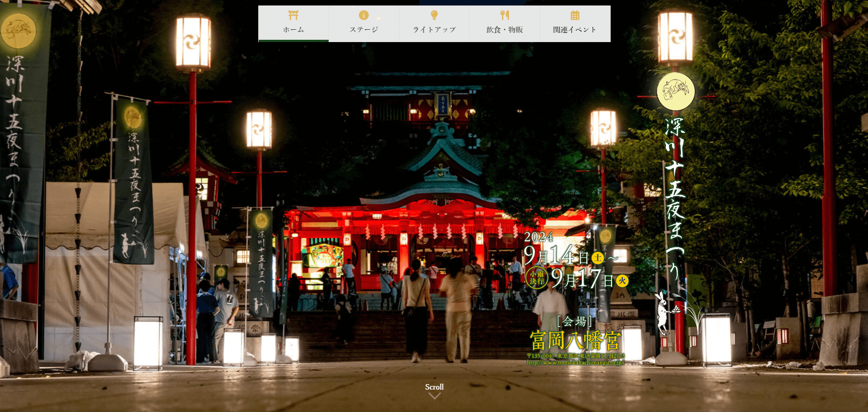Click the info circle Stage icon
868x412 pixels.
tap(364, 16)
